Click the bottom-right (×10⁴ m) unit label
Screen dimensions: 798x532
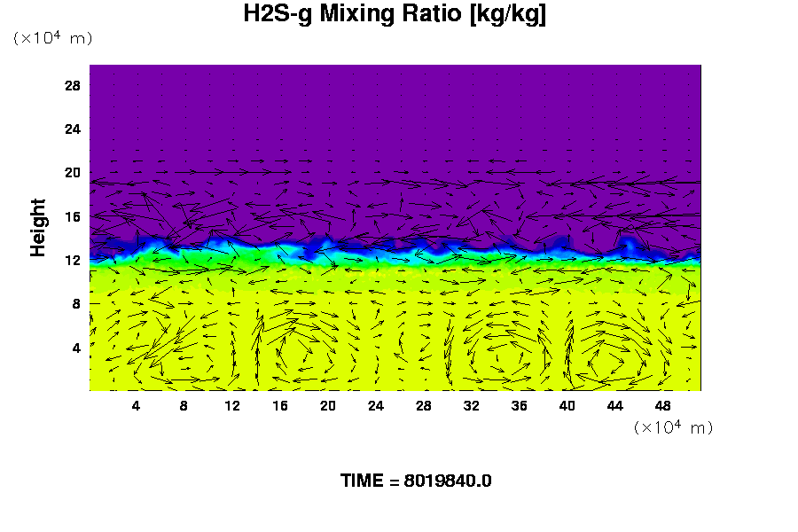(x=673, y=427)
